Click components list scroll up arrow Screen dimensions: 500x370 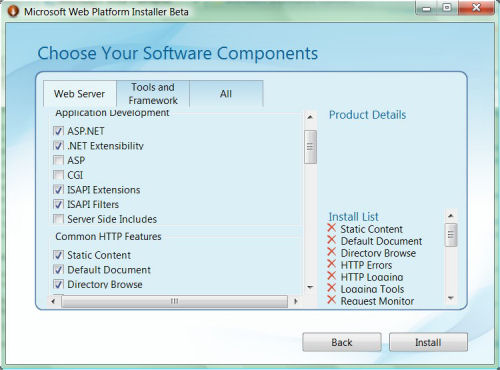[x=310, y=117]
